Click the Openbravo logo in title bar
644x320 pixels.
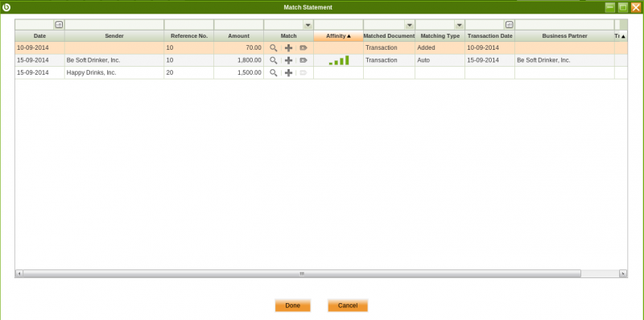[x=6, y=7]
